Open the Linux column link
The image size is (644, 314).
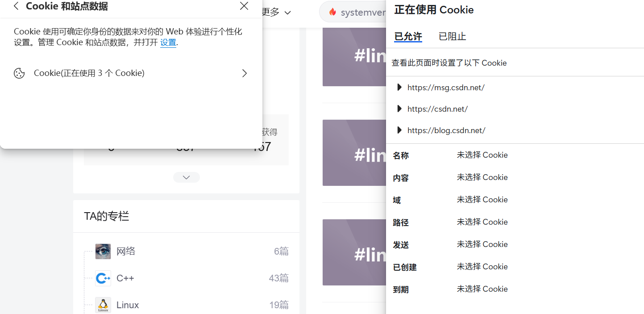point(128,305)
